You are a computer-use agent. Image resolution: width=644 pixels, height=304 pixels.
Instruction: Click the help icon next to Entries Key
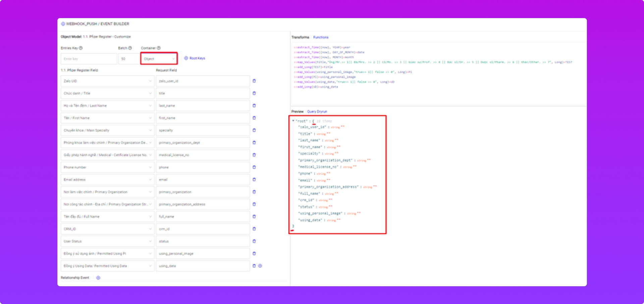tap(81, 48)
